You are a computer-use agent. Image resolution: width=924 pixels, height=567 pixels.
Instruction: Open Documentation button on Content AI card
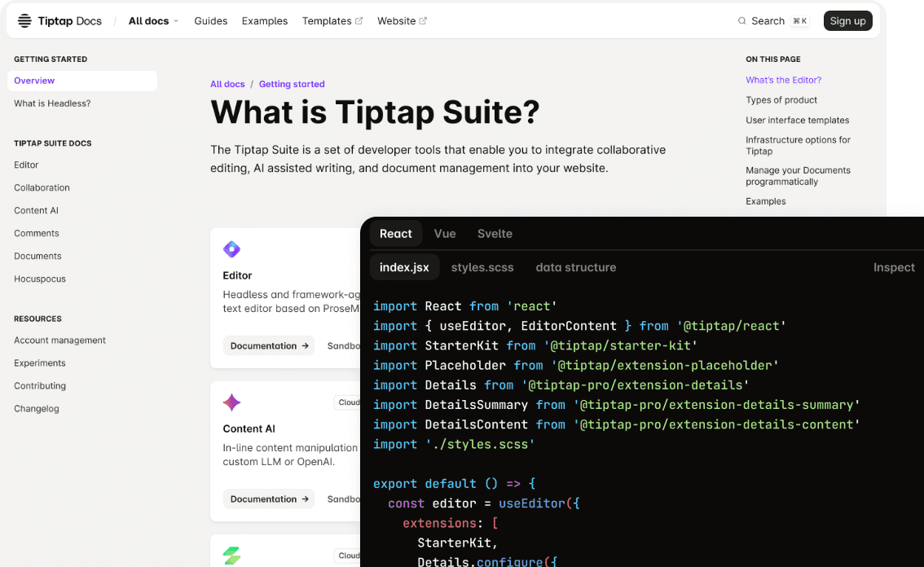pos(269,499)
